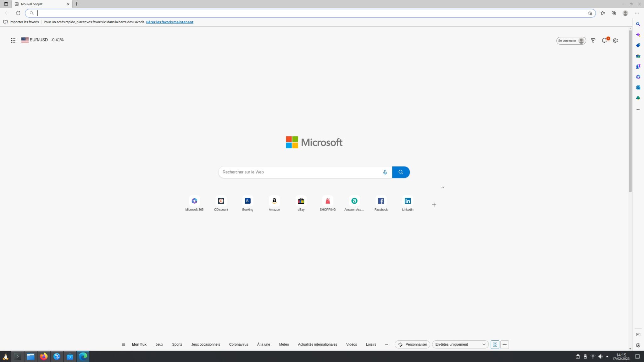Open Outlook from the Edge sidebar
This screenshot has height=362, width=644.
[x=638, y=87]
